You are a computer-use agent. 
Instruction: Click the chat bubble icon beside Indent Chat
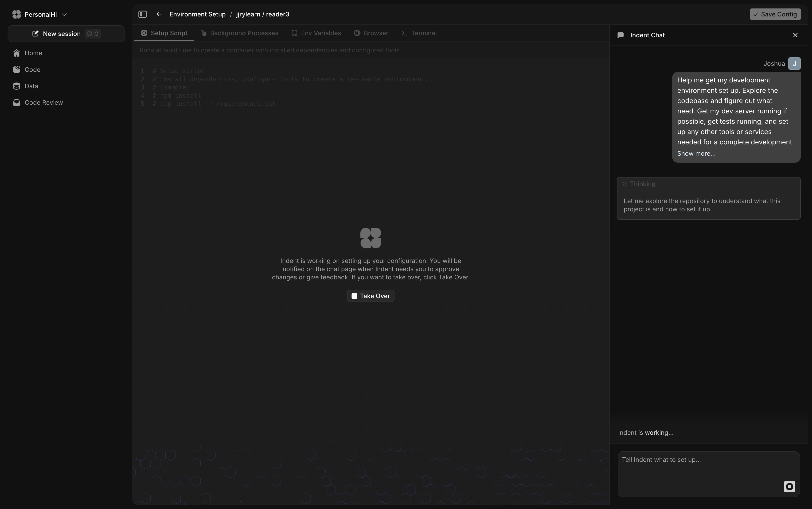tap(621, 35)
